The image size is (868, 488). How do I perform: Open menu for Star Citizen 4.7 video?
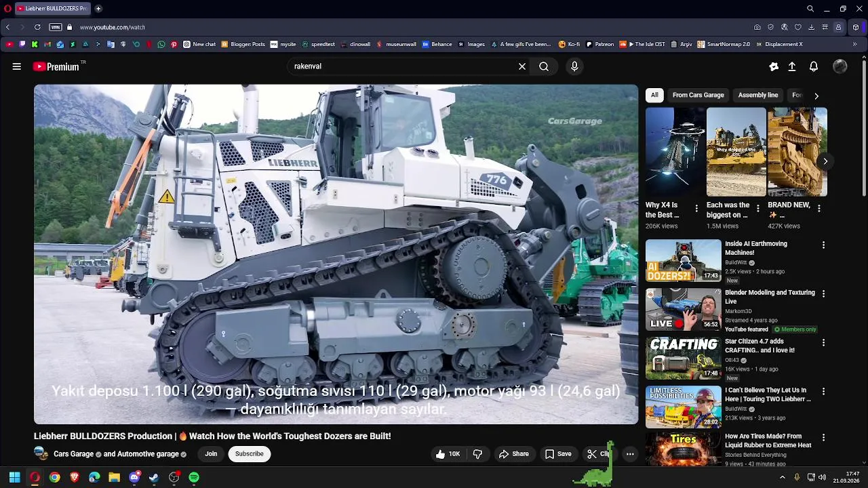[x=823, y=342]
